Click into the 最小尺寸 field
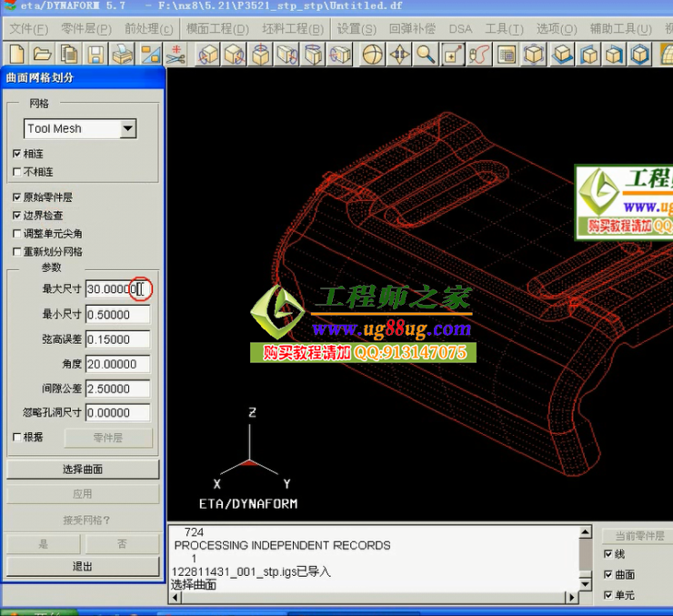Image resolution: width=673 pixels, height=616 pixels. pos(117,315)
